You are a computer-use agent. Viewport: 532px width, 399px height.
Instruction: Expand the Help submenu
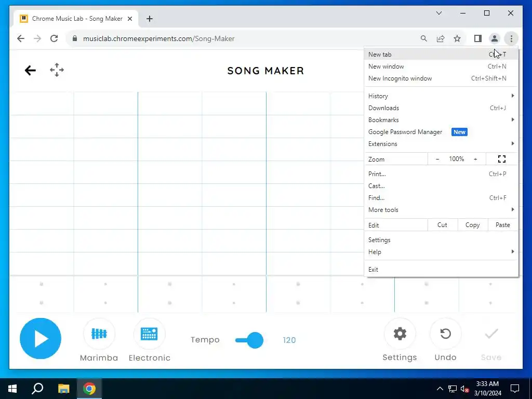441,251
